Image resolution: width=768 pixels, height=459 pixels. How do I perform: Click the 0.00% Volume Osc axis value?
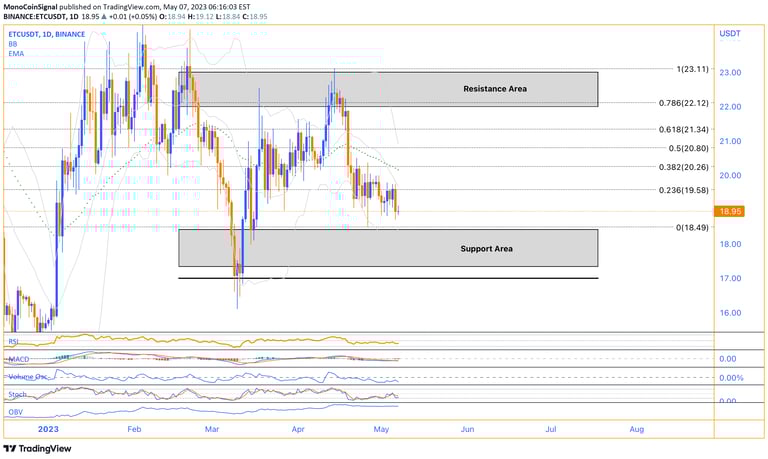coord(731,378)
